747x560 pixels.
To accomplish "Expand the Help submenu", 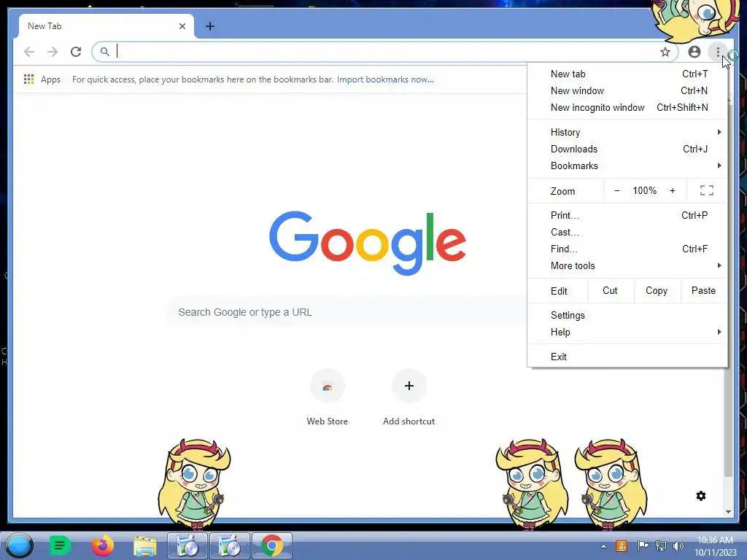I will click(628, 332).
